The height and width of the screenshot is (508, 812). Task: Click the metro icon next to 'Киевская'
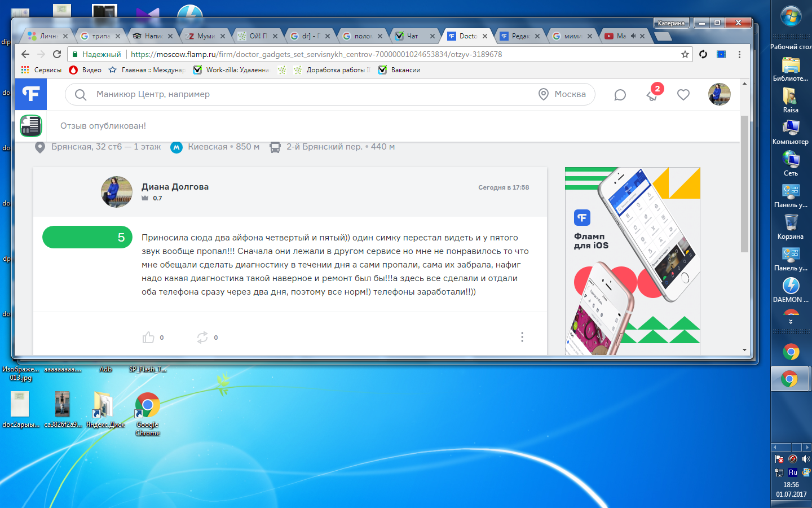(176, 147)
